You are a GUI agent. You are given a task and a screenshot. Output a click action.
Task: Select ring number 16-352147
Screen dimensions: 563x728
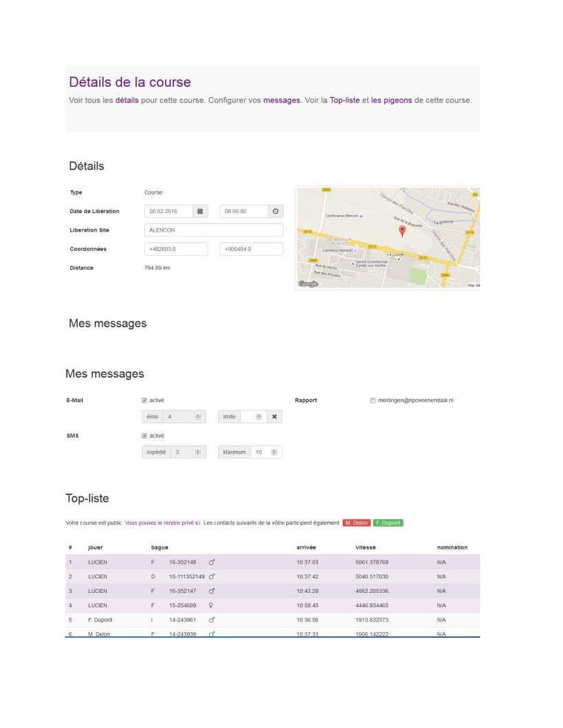[x=183, y=591]
